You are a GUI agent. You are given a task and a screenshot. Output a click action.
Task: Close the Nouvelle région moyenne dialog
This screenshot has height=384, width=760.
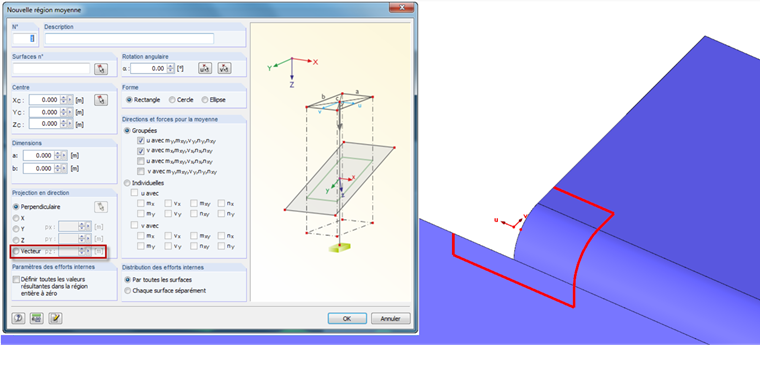click(x=402, y=8)
